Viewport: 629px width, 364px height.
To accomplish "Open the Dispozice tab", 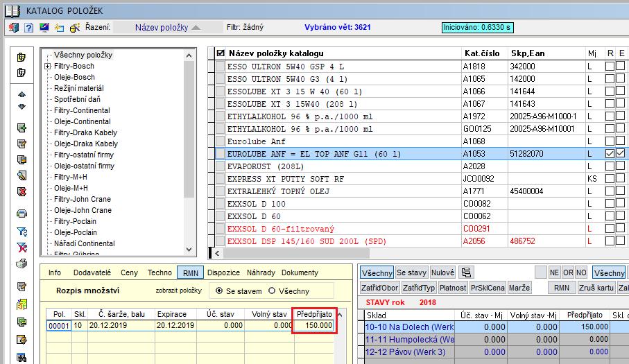I will point(223,272).
